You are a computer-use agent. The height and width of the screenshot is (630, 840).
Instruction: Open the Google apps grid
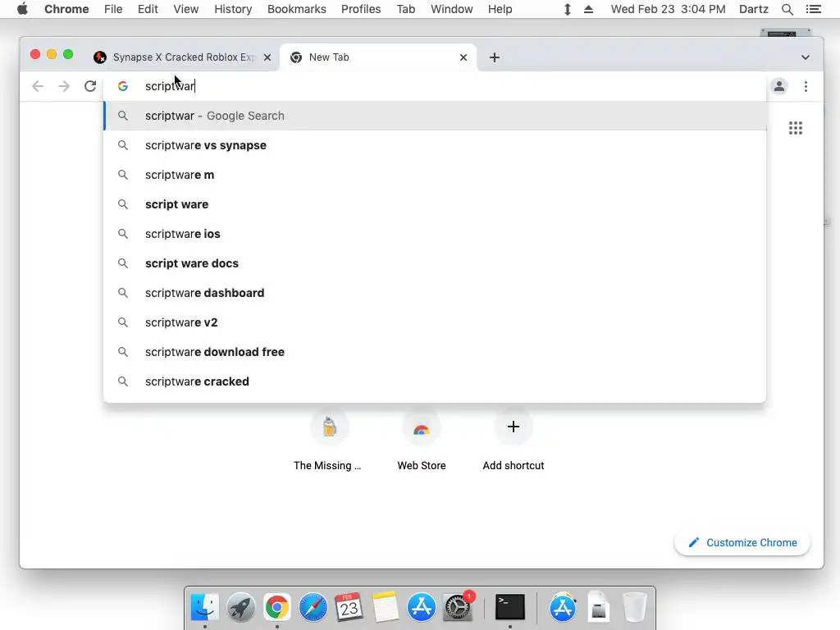[x=796, y=128]
